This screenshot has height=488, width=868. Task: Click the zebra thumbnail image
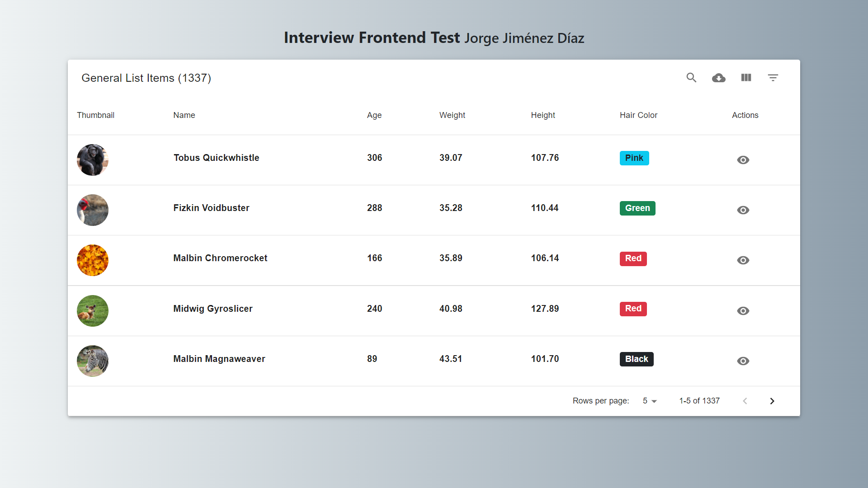[x=93, y=361]
